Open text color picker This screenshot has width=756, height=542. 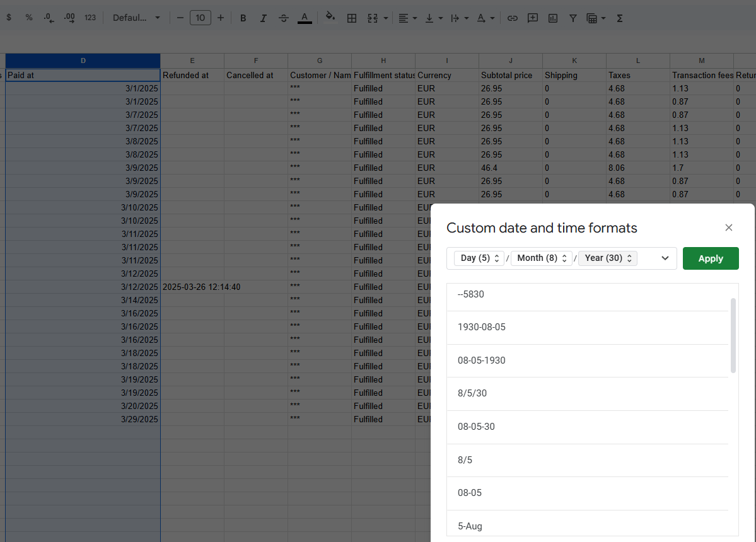pos(305,18)
